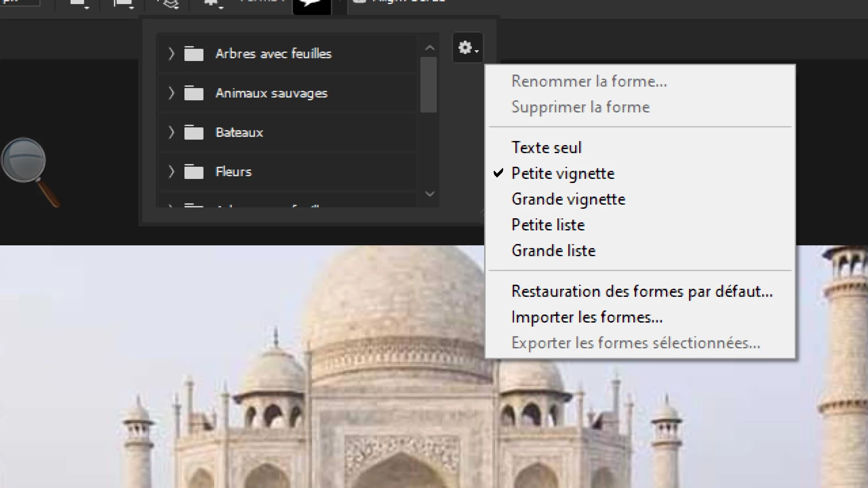This screenshot has width=868, height=488.
Task: Click the custom shape preview thumbnail in options bar
Action: [x=312, y=6]
